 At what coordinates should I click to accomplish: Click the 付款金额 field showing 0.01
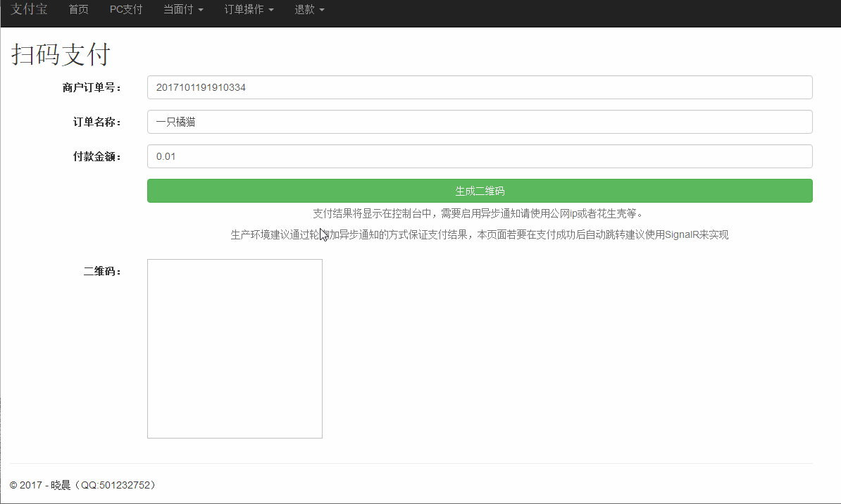tap(479, 156)
